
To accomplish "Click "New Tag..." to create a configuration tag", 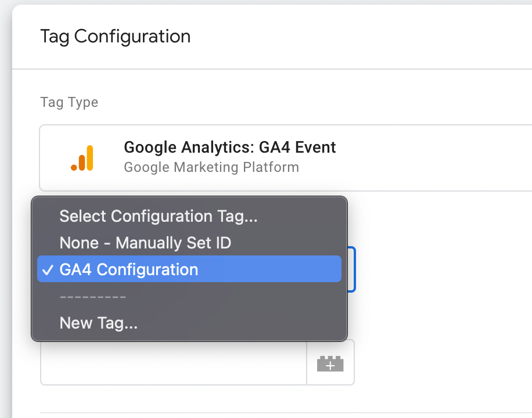I will coord(98,323).
